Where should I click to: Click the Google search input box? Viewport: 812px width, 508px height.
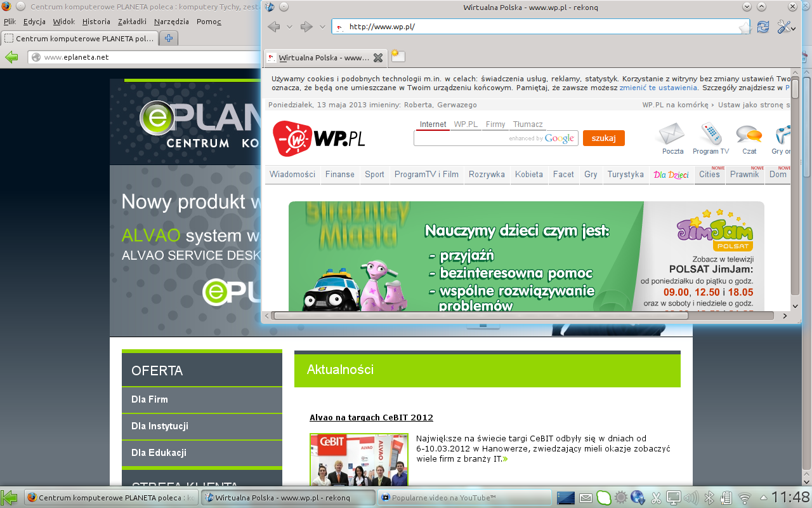pyautogui.click(x=495, y=138)
